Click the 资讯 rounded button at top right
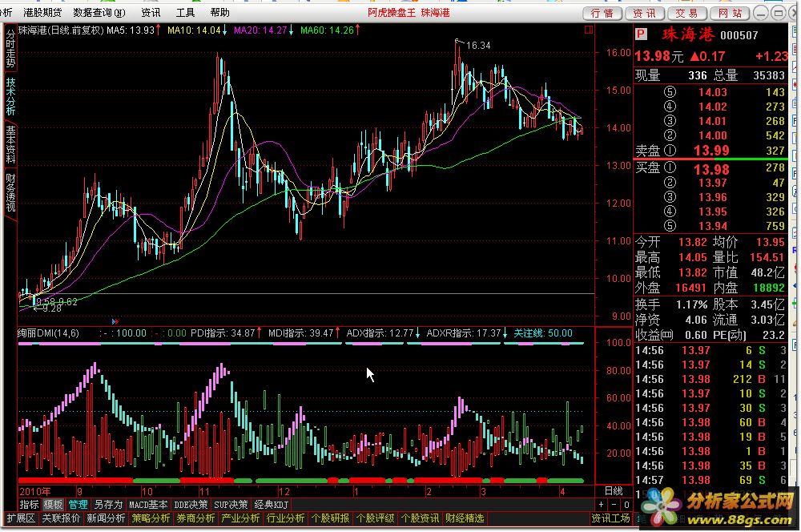The image size is (801, 532). tap(644, 14)
